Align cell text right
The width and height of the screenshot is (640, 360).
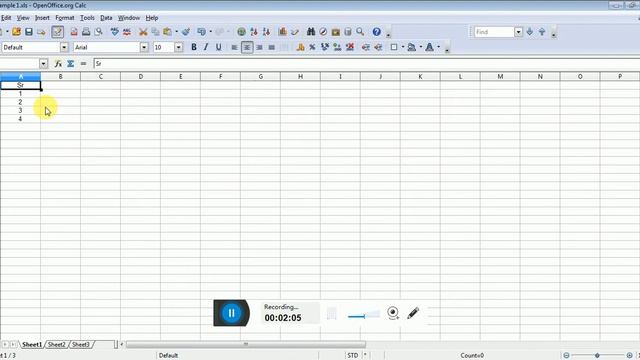coord(259,47)
